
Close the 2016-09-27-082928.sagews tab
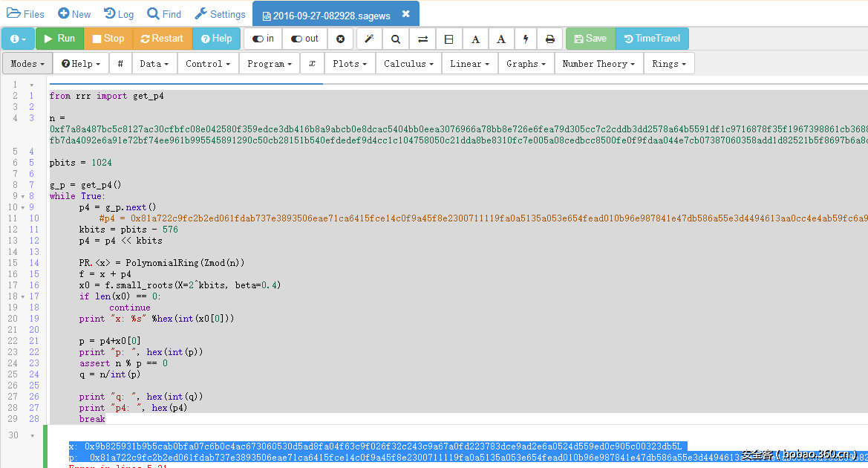405,14
